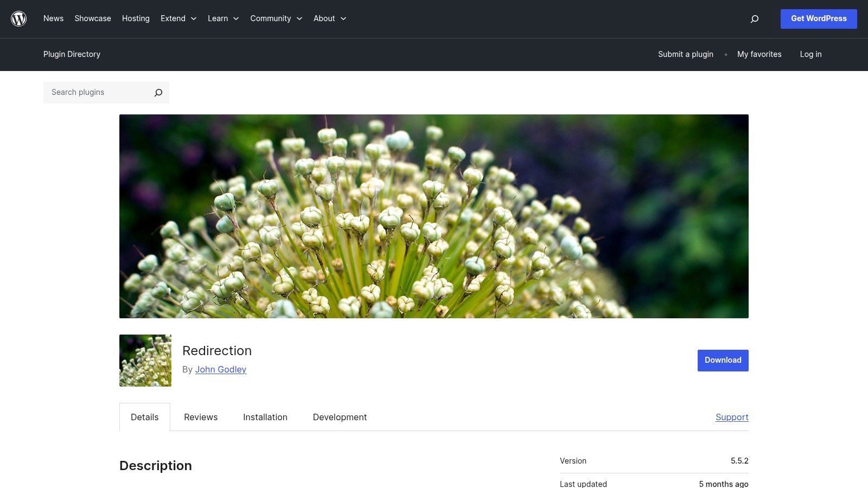
Task: Open the Hosting menu item
Action: coord(136,18)
